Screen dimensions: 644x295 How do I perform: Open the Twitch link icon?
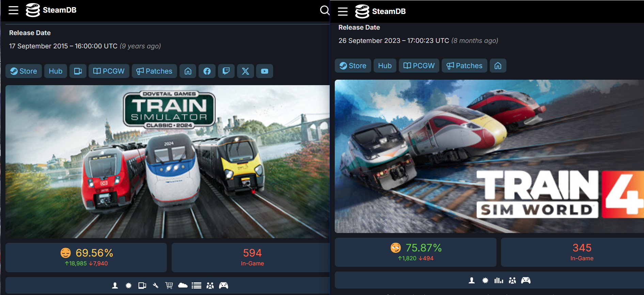tap(226, 71)
